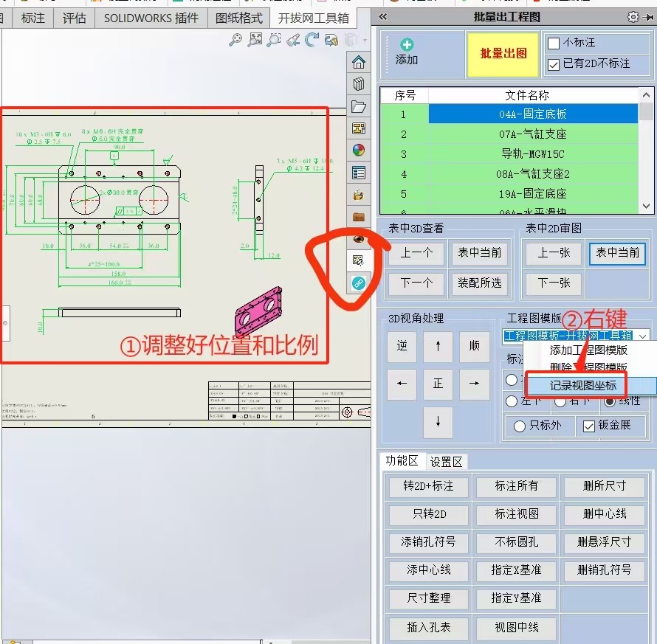
Task: Click the 3D Drawing View icon
Action: (331, 40)
